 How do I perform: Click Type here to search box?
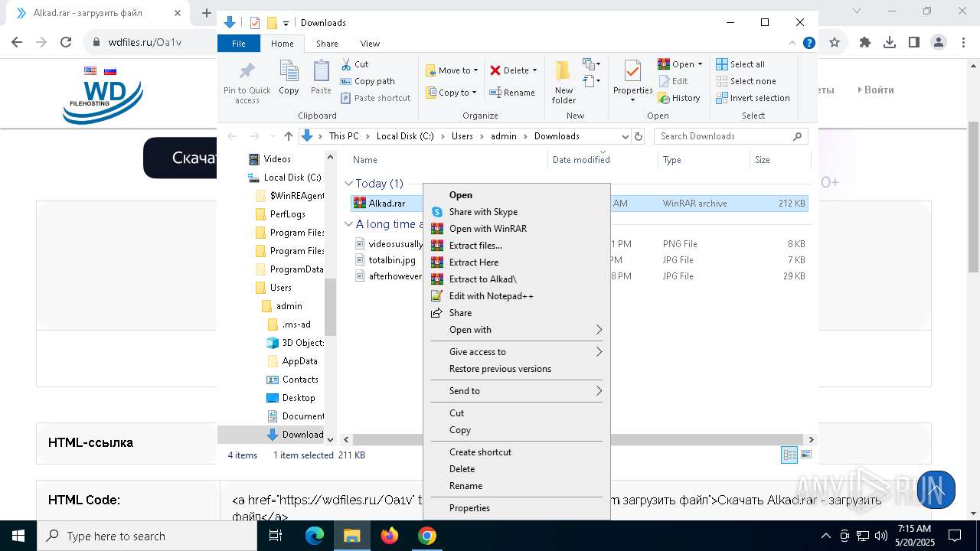[x=147, y=536]
